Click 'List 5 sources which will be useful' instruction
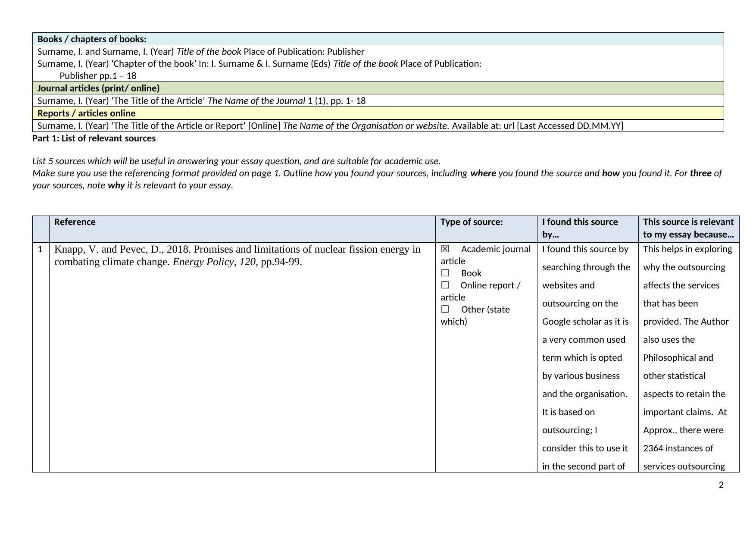 [237, 161]
